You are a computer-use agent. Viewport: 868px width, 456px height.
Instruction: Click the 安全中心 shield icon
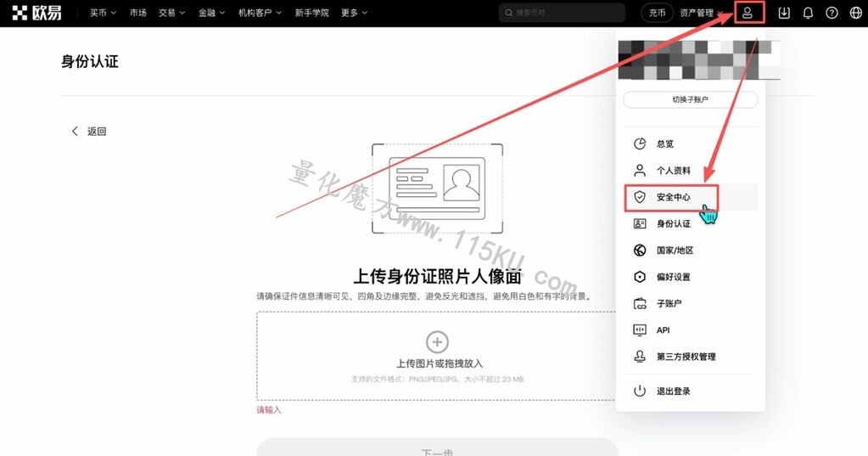coord(640,197)
